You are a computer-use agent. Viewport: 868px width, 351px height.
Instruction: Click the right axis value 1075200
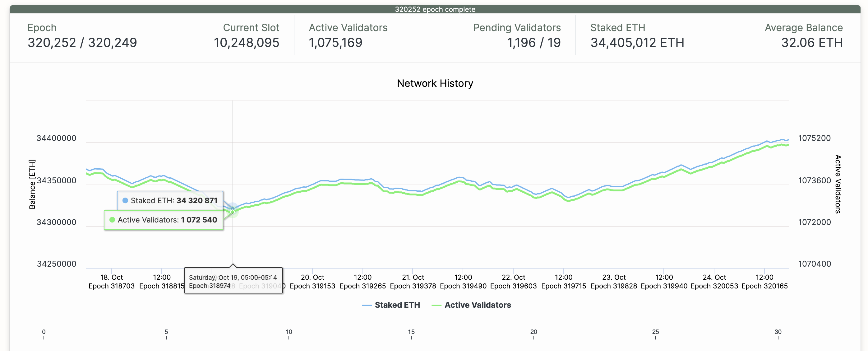[814, 138]
